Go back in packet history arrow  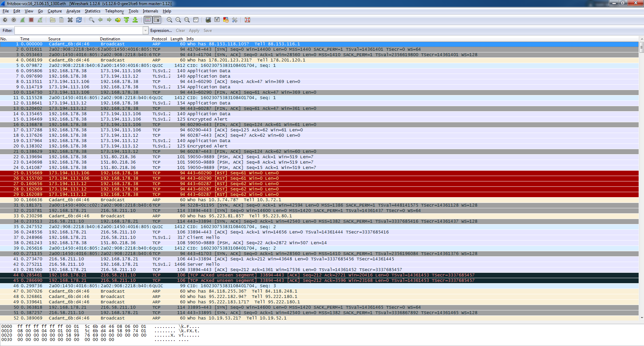tap(100, 20)
